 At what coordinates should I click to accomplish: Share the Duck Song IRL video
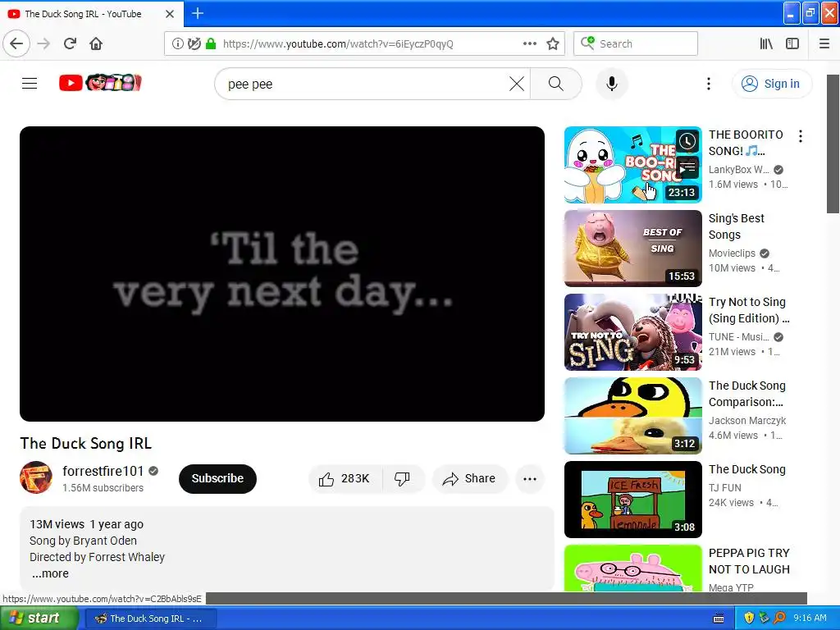(x=469, y=478)
